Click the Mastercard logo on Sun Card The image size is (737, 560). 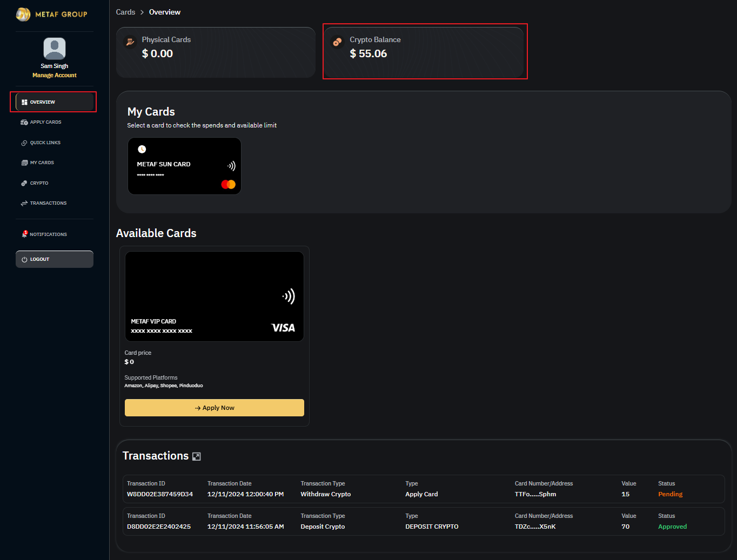click(x=229, y=184)
